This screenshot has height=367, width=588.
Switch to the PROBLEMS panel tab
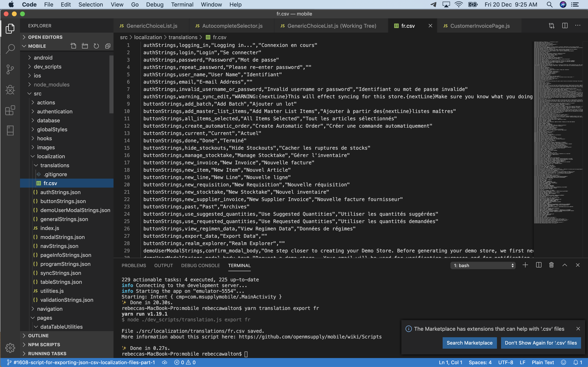click(x=134, y=265)
